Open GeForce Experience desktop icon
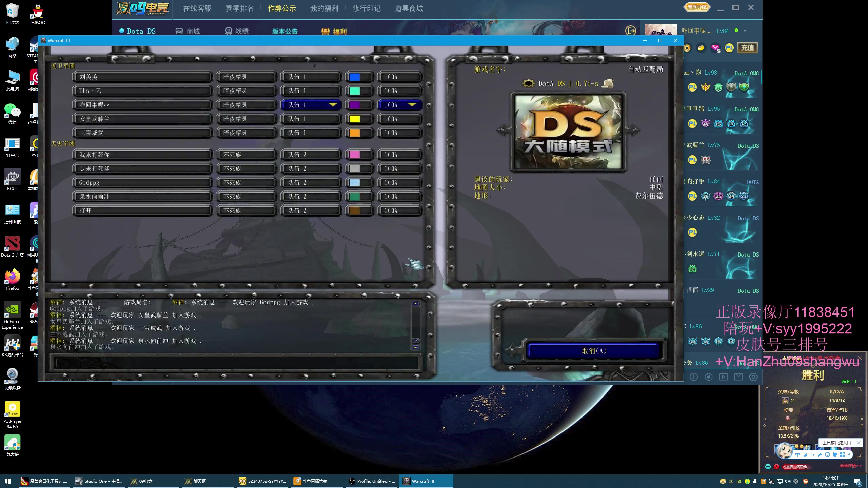 click(12, 315)
